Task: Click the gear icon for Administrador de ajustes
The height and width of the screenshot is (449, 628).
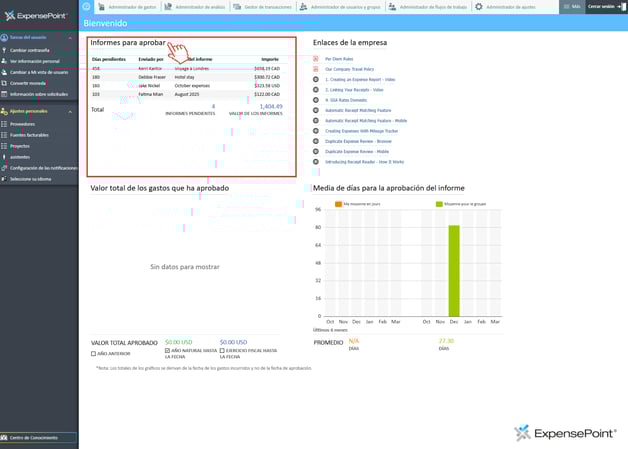Action: (479, 6)
